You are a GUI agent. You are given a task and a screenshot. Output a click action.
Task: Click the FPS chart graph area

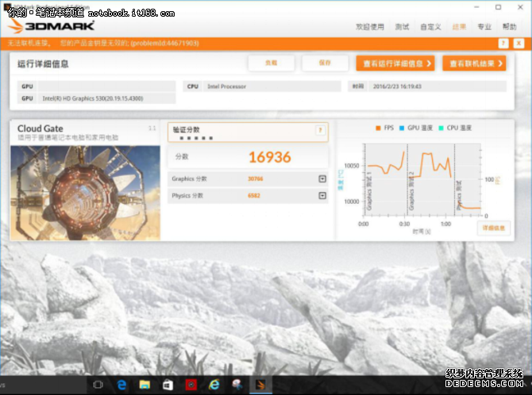[x=422, y=180]
